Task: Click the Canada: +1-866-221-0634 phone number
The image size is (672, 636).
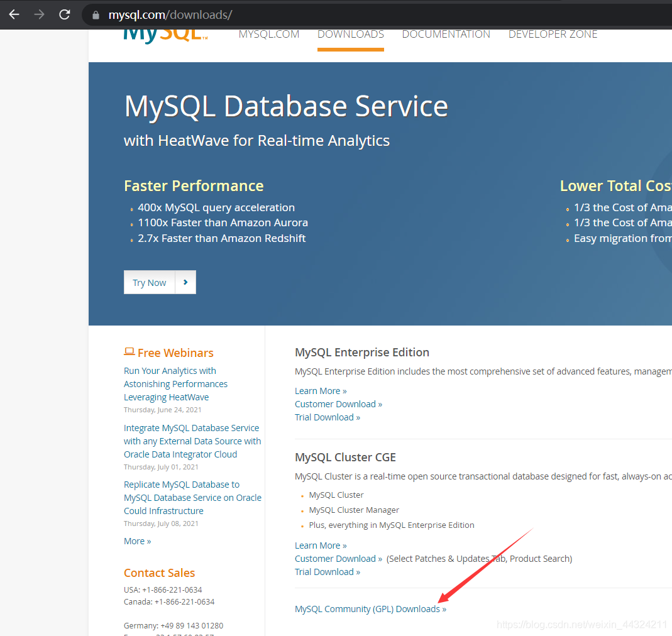Action: (x=169, y=602)
